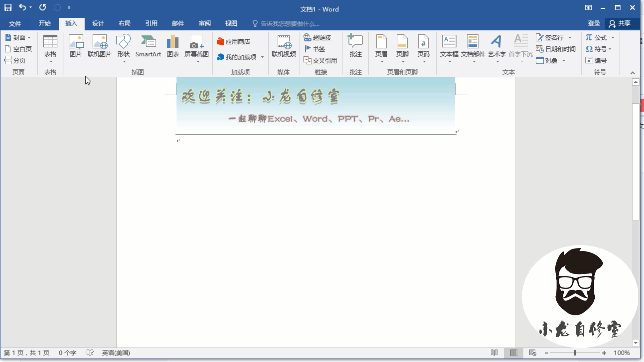Adjust the zoom slider handle
The height and width of the screenshot is (362, 644).
click(x=575, y=353)
